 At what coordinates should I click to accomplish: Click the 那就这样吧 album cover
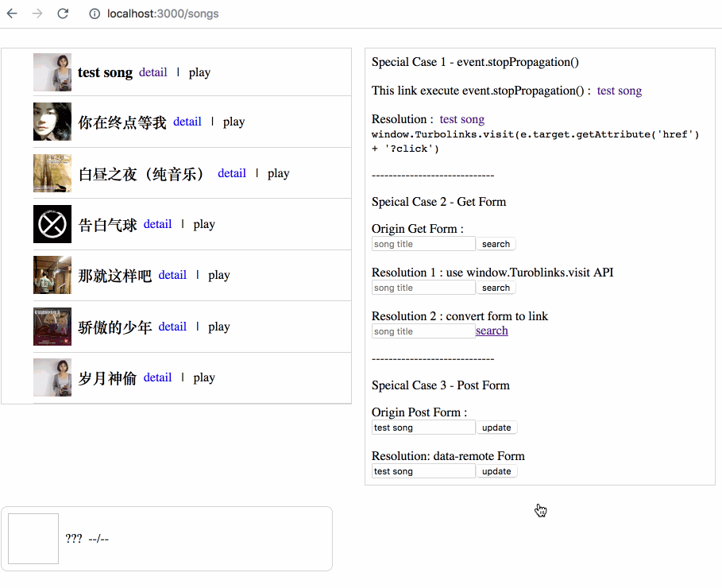point(52,275)
